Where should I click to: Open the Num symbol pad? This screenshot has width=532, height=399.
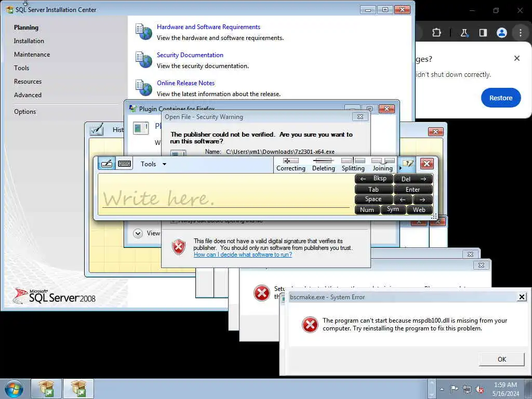pyautogui.click(x=367, y=210)
